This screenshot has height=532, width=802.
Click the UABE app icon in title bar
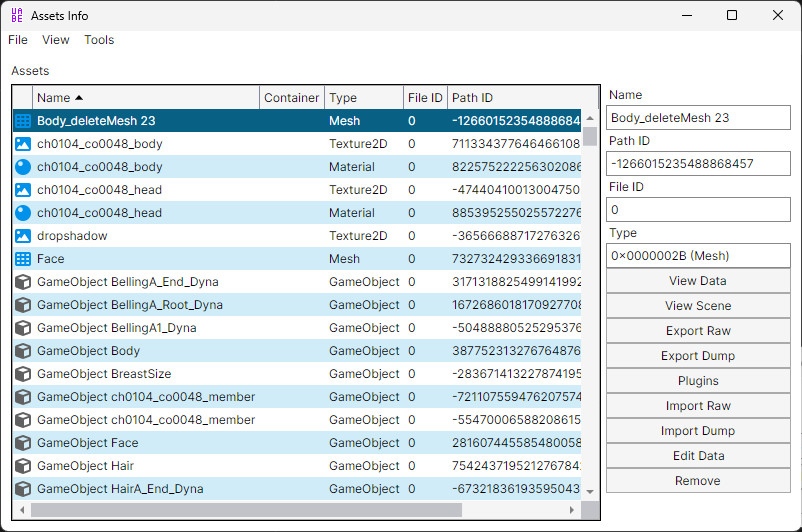click(16, 16)
